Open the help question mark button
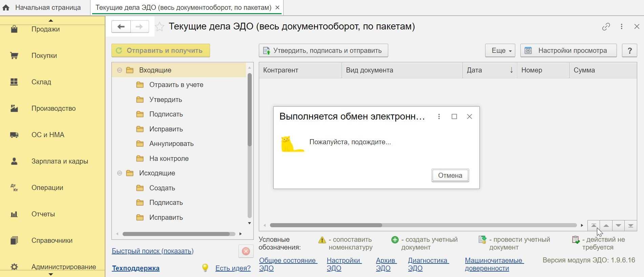 click(x=629, y=50)
